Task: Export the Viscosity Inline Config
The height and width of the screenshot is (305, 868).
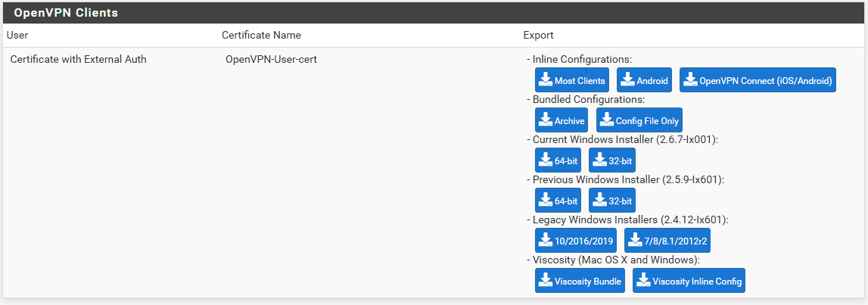Action: pos(689,281)
